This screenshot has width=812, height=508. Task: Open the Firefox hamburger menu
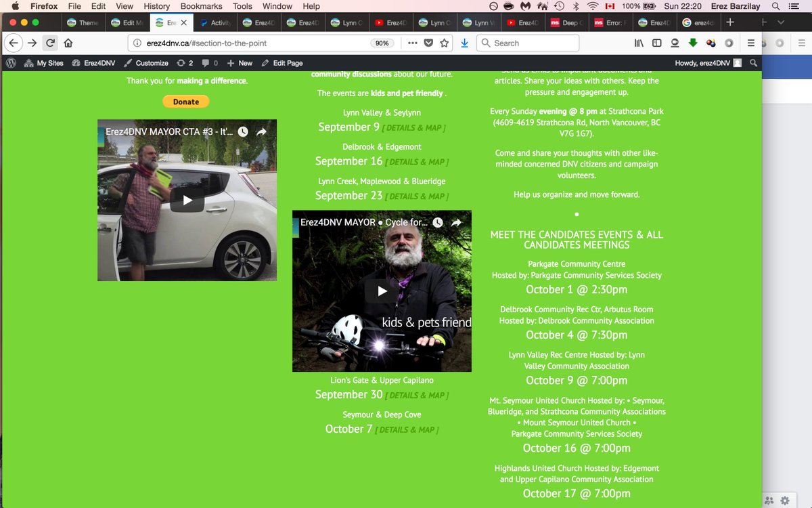coord(751,43)
